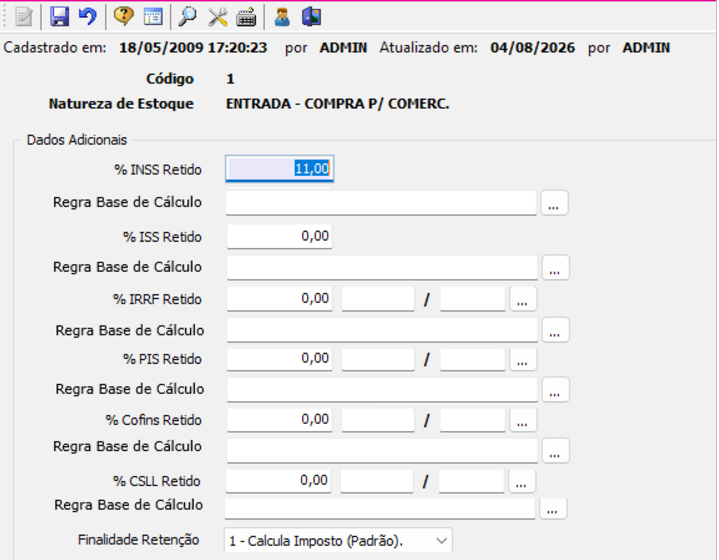
Task: Click second code field of CSLL Retido
Action: tap(471, 481)
